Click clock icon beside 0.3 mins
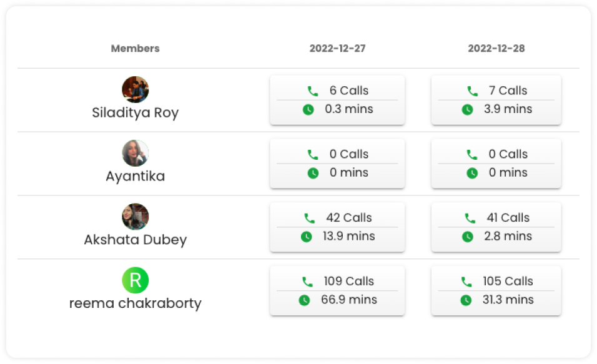Viewport: 597px width, 364px height. [x=308, y=110]
